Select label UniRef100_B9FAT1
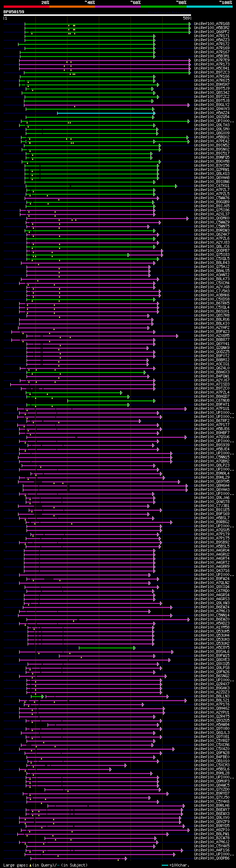Image resolution: width=236 pixels, height=868 pixels. 212,405
